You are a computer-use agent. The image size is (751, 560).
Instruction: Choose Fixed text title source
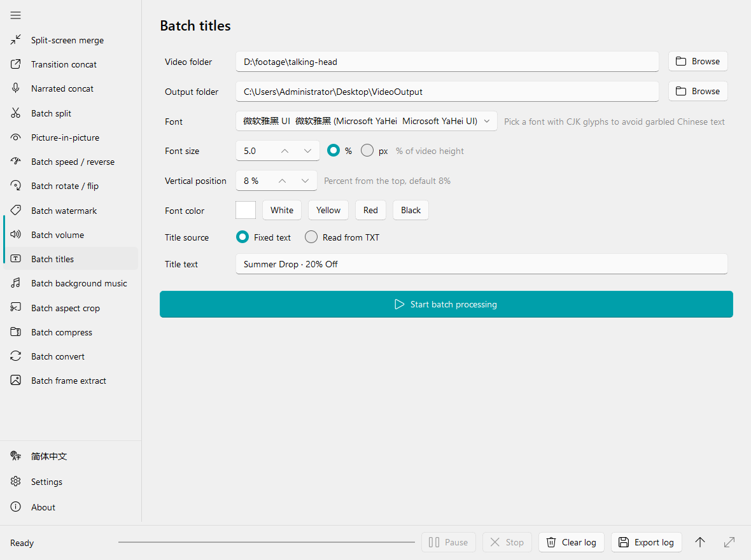coord(242,237)
